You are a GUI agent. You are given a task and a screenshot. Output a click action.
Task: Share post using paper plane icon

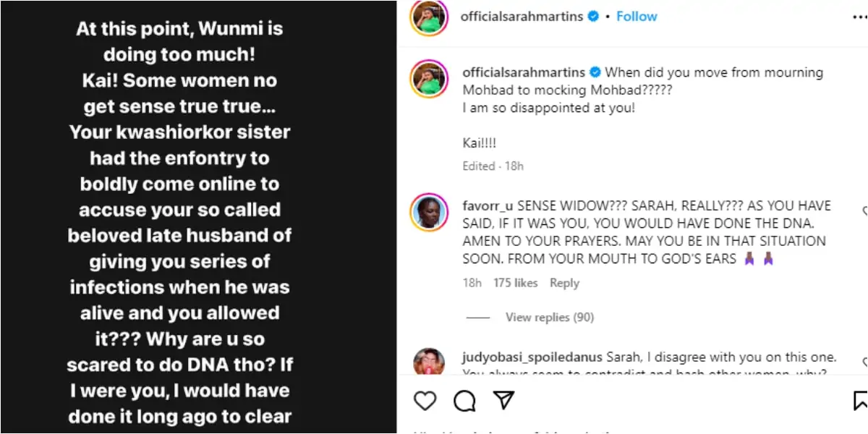(x=503, y=401)
